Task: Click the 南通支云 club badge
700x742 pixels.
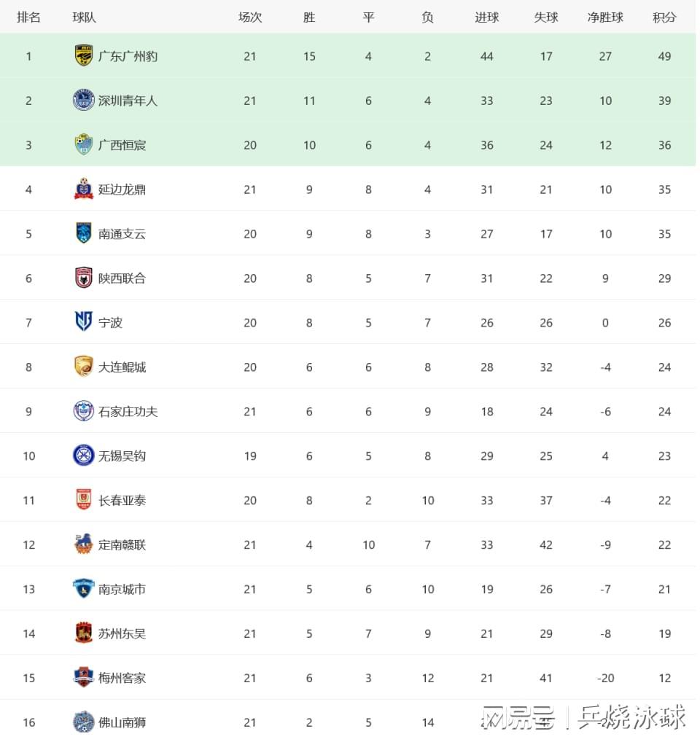Action: 84,233
